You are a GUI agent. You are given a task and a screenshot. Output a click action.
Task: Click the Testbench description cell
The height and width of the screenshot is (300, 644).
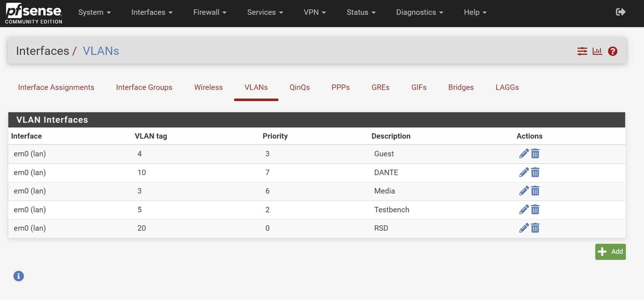392,210
